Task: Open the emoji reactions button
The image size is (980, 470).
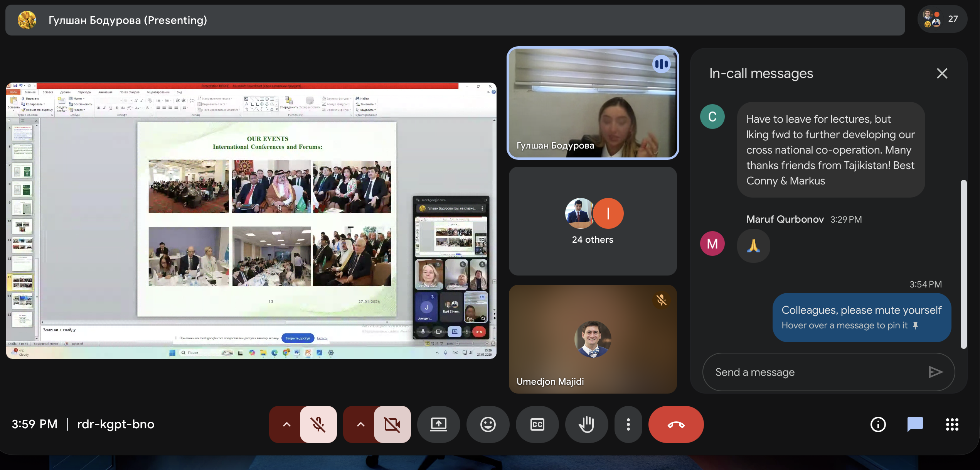Action: (488, 424)
